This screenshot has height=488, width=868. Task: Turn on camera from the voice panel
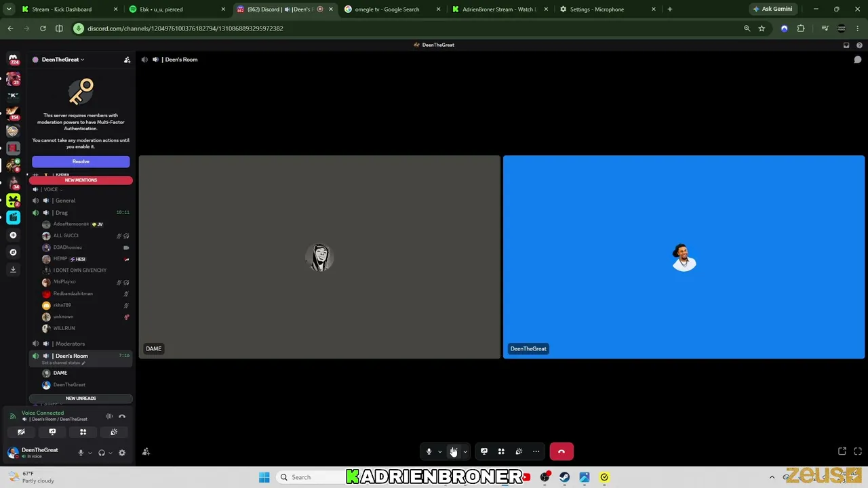pos(21,432)
